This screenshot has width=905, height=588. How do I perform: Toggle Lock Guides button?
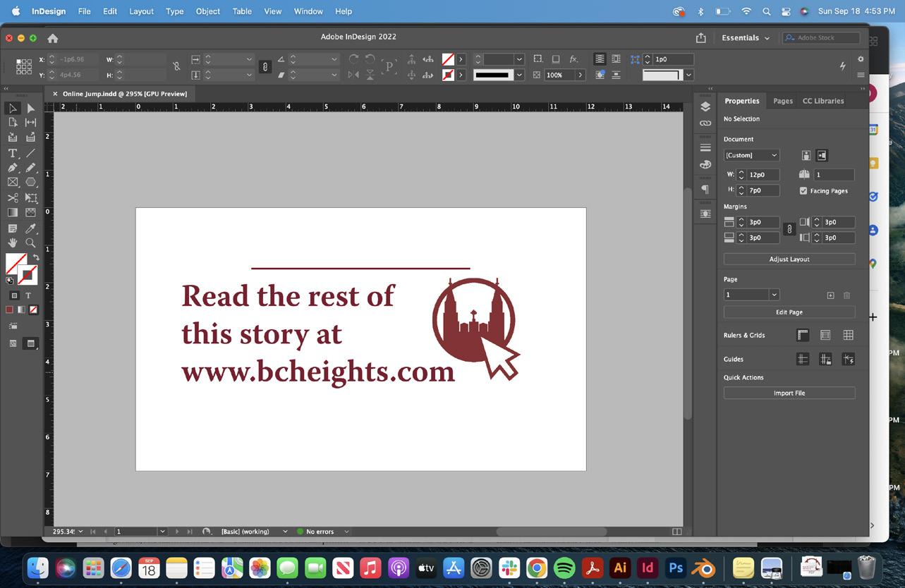click(x=825, y=359)
